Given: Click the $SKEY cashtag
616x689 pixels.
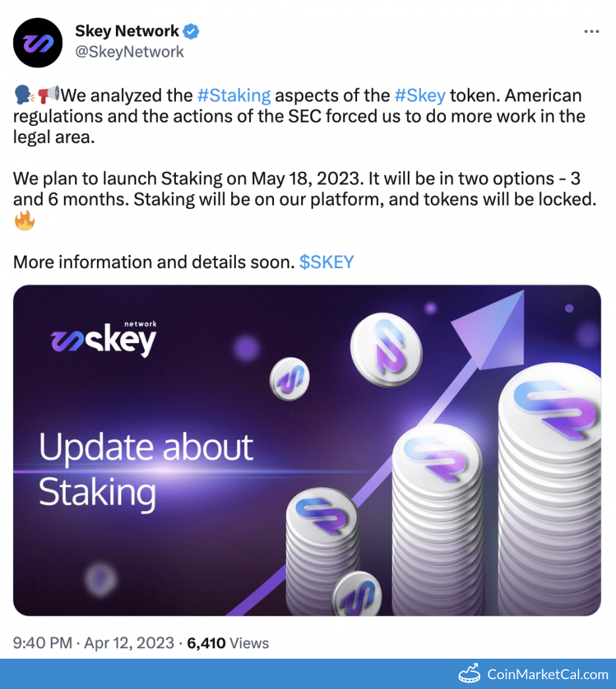Looking at the screenshot, I should tap(327, 262).
